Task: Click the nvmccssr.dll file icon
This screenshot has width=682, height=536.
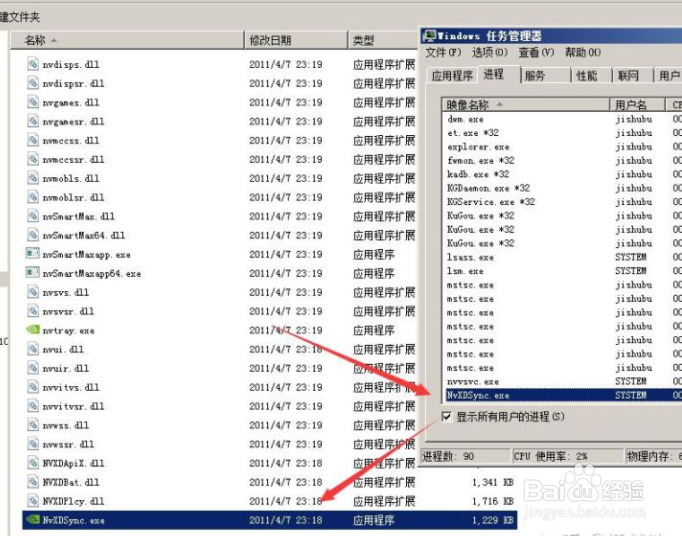Action: tap(33, 159)
